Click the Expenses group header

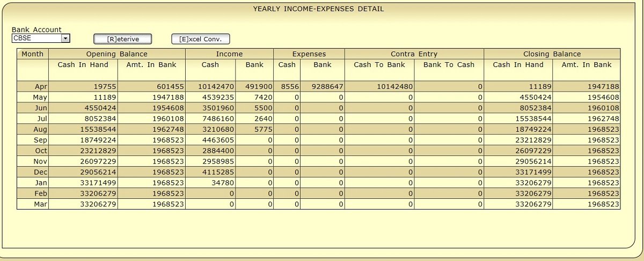(x=309, y=54)
